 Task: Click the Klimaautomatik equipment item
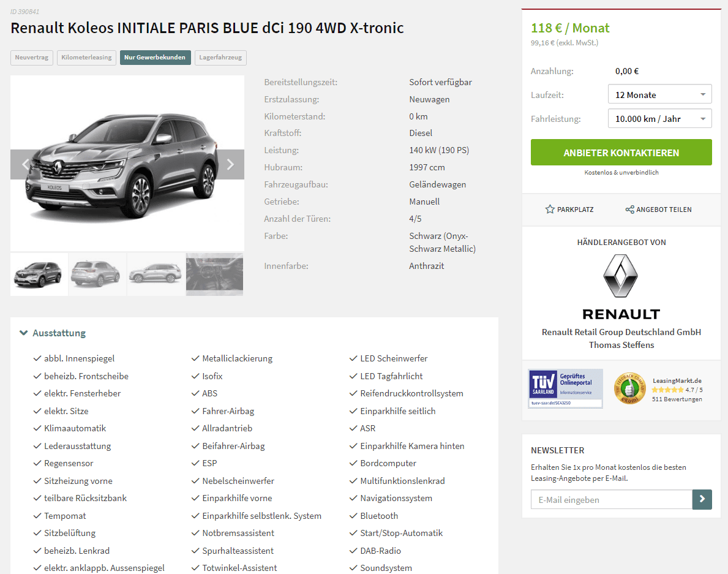coord(75,428)
